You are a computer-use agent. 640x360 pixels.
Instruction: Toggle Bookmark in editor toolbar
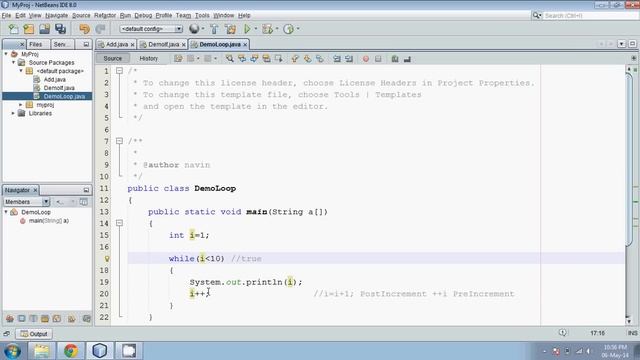click(x=320, y=59)
